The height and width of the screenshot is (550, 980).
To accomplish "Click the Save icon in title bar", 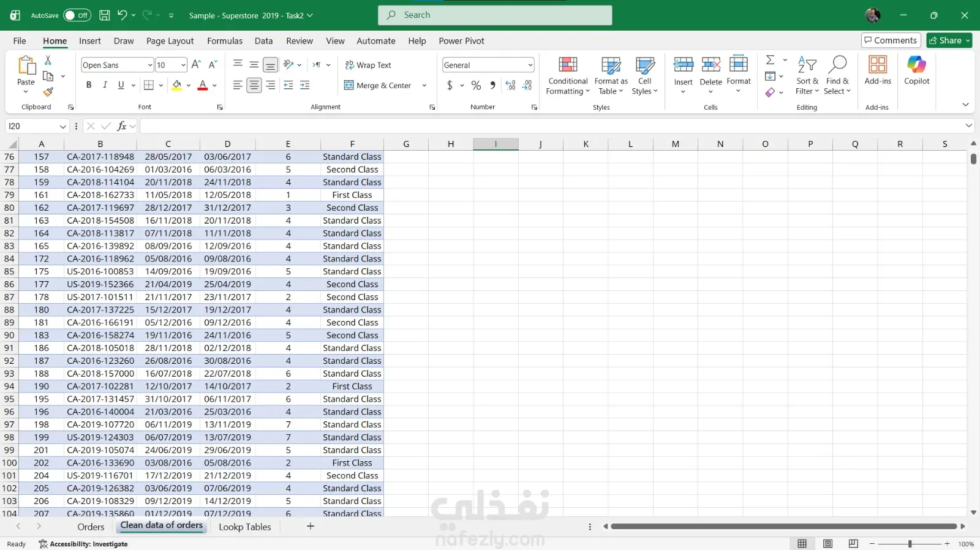I will click(x=105, y=15).
